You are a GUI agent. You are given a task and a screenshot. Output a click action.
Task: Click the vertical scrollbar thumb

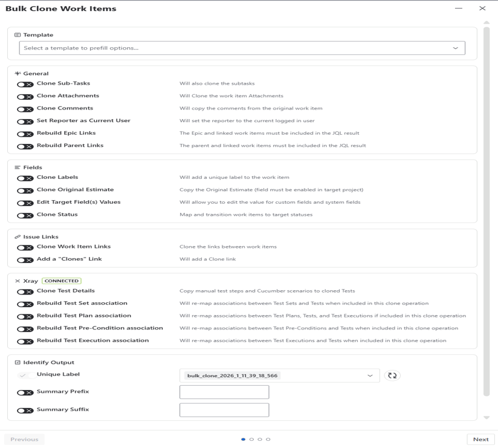487,212
